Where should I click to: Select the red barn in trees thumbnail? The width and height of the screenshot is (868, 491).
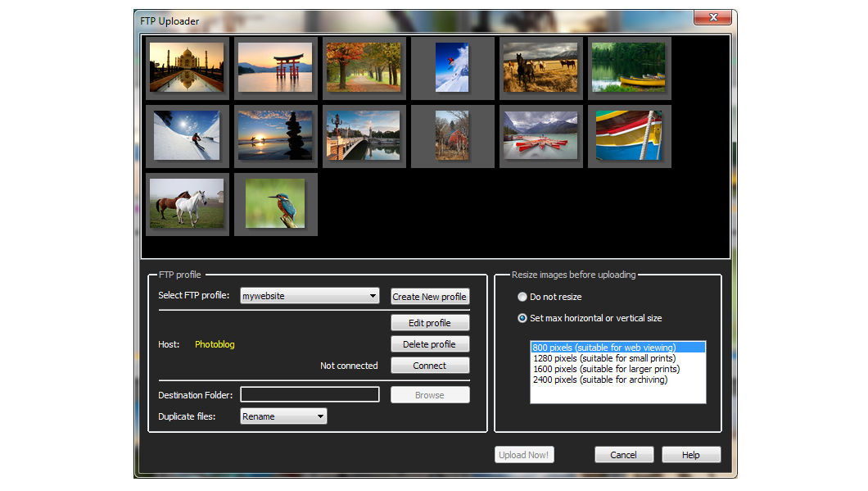[452, 136]
